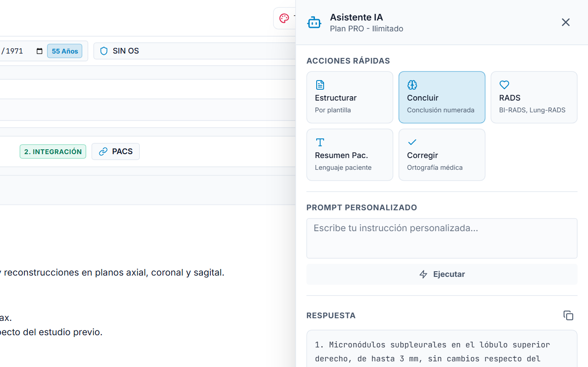Click the 55 Años age badge

[65, 51]
